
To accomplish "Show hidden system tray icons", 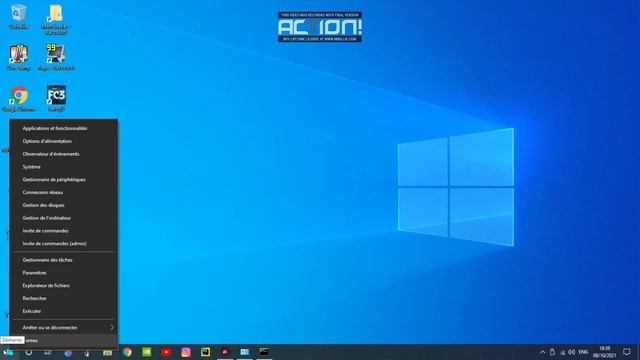I will coord(542,352).
